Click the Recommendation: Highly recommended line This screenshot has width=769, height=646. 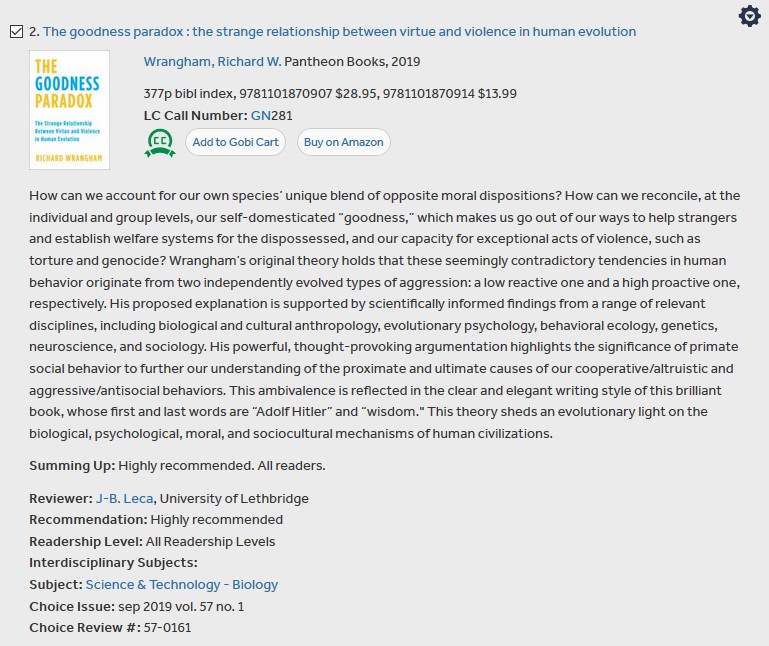point(156,520)
